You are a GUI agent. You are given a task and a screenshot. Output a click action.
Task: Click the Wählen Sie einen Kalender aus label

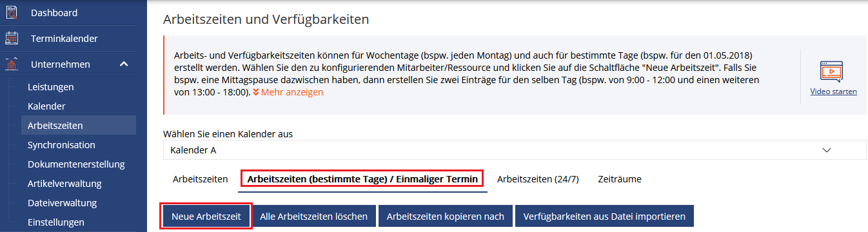[228, 134]
